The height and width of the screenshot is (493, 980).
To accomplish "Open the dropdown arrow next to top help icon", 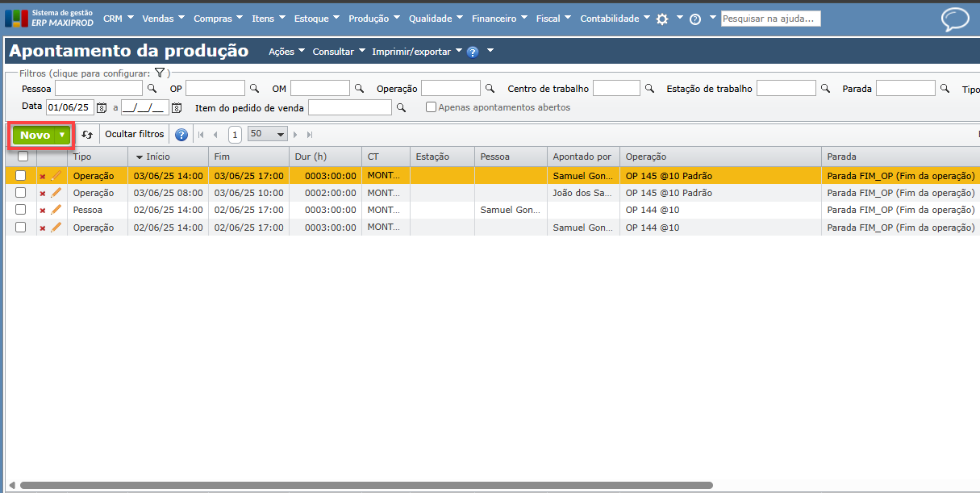I will tap(712, 17).
